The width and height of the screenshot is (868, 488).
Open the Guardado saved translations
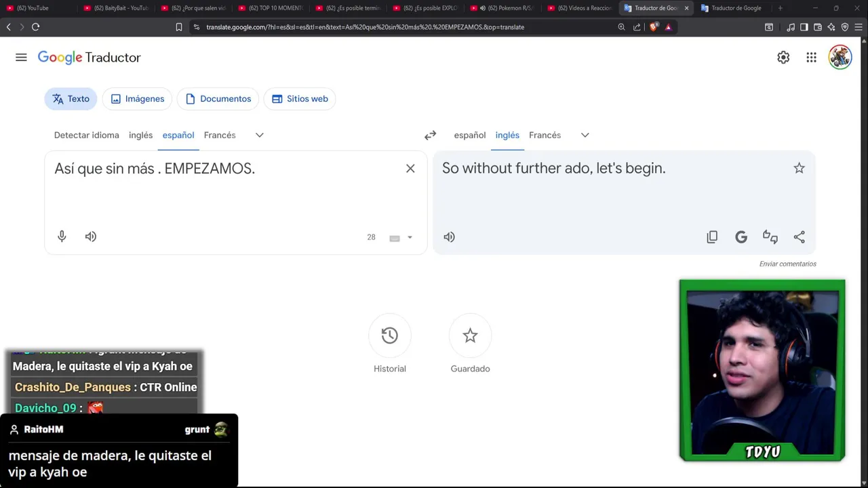tap(470, 335)
